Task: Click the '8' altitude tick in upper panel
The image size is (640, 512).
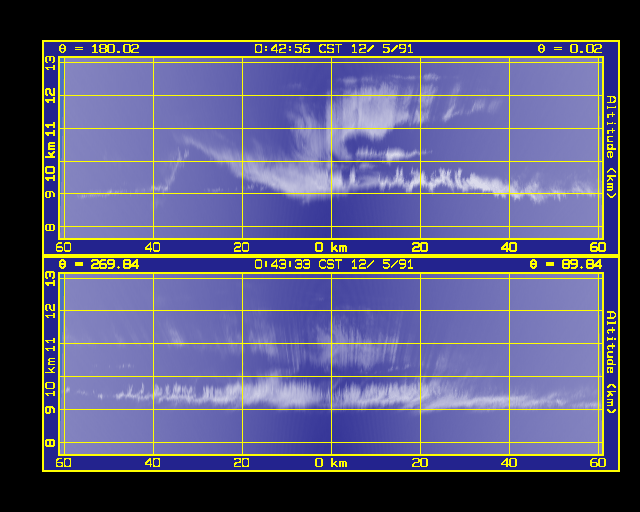Action: tap(50, 227)
